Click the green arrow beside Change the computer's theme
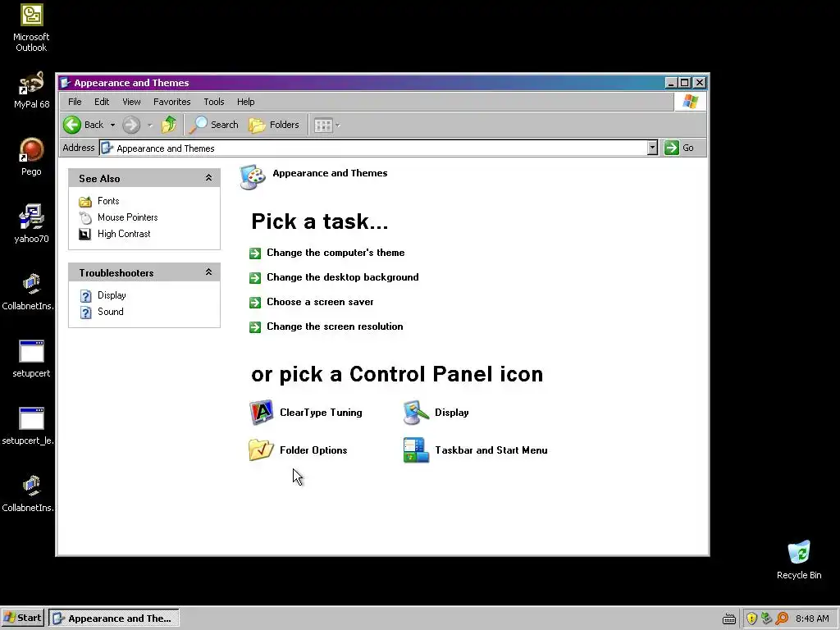The height and width of the screenshot is (630, 840). coord(255,253)
